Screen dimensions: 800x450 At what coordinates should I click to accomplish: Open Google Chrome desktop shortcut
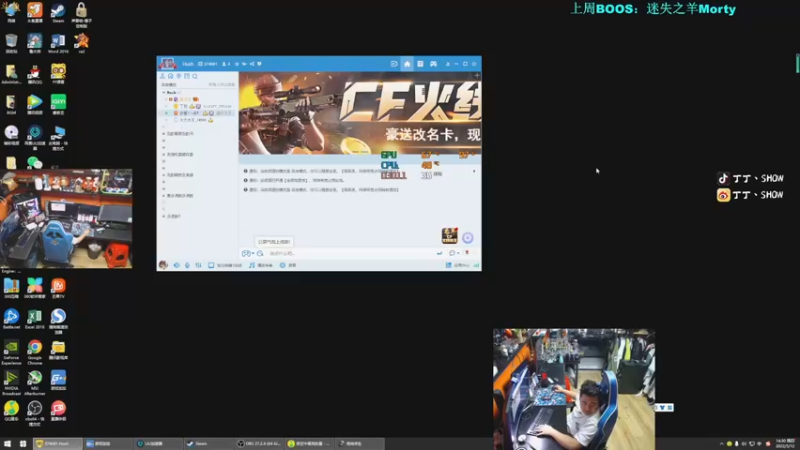[35, 352]
